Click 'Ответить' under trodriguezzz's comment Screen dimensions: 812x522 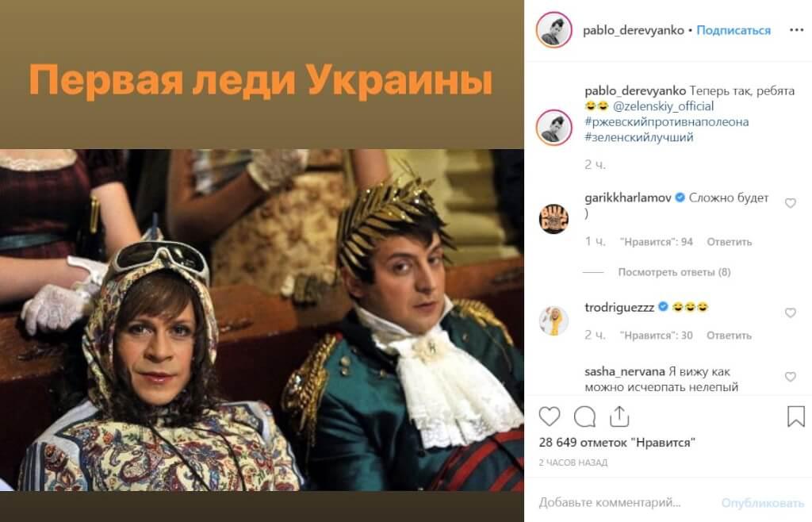click(730, 336)
